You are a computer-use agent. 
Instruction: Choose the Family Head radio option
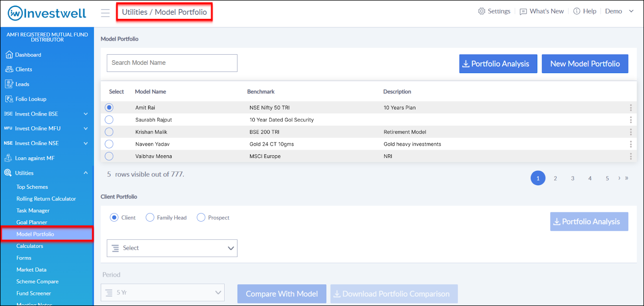pos(150,218)
